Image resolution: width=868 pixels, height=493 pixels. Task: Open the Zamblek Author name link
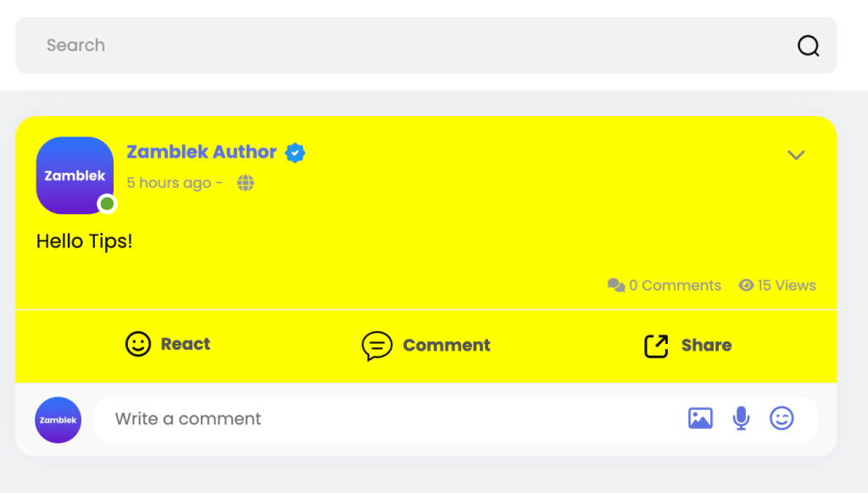202,152
